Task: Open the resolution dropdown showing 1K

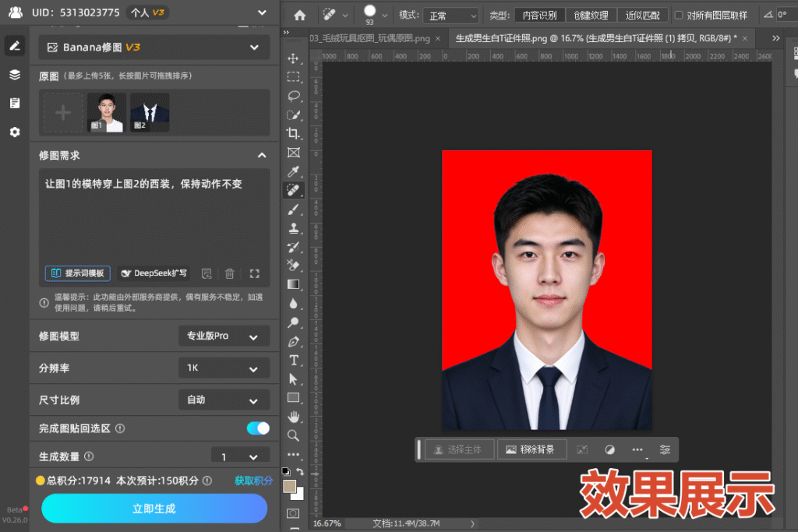Action: (224, 368)
